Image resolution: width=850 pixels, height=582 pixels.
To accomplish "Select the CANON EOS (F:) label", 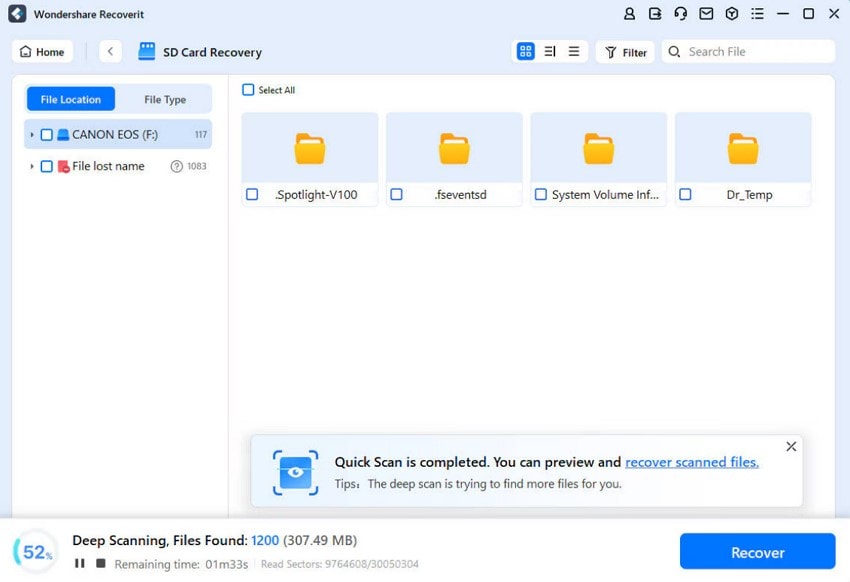I will pos(115,134).
